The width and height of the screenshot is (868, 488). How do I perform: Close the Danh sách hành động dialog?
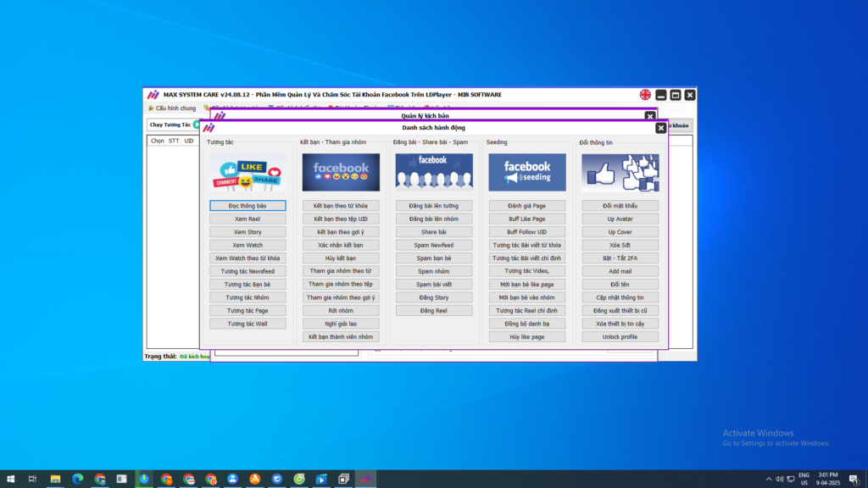point(660,128)
